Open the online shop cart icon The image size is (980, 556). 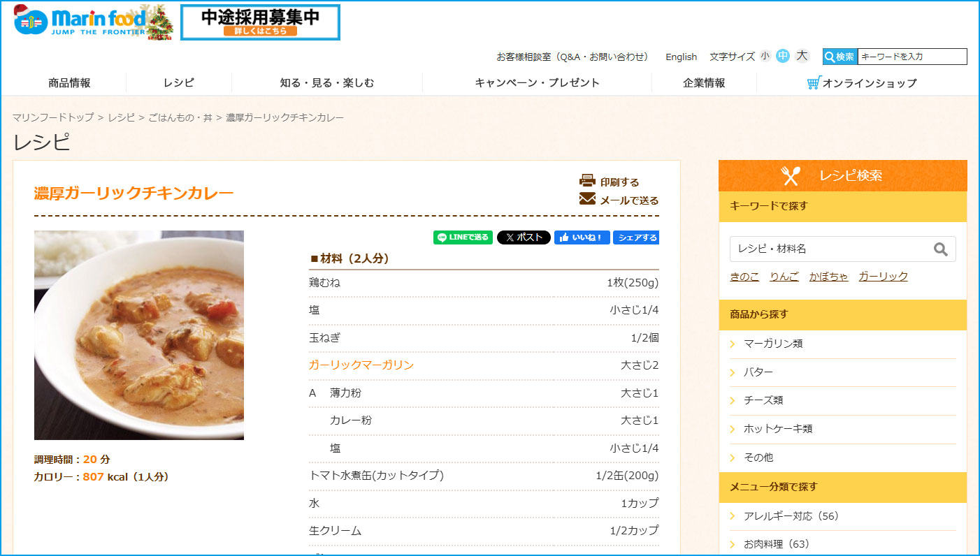[814, 83]
